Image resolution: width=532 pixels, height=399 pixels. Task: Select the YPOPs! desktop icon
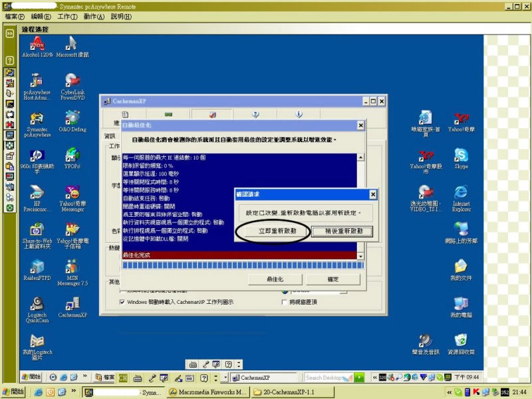pyautogui.click(x=72, y=158)
